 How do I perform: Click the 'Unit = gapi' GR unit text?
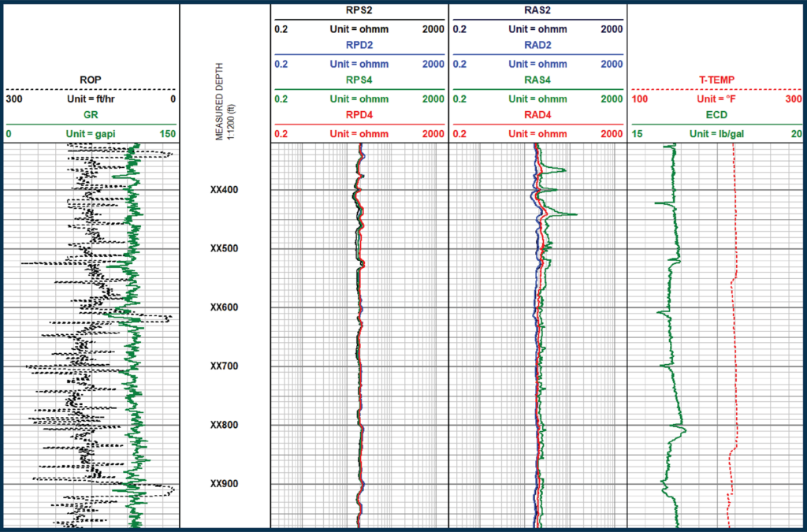(90, 135)
